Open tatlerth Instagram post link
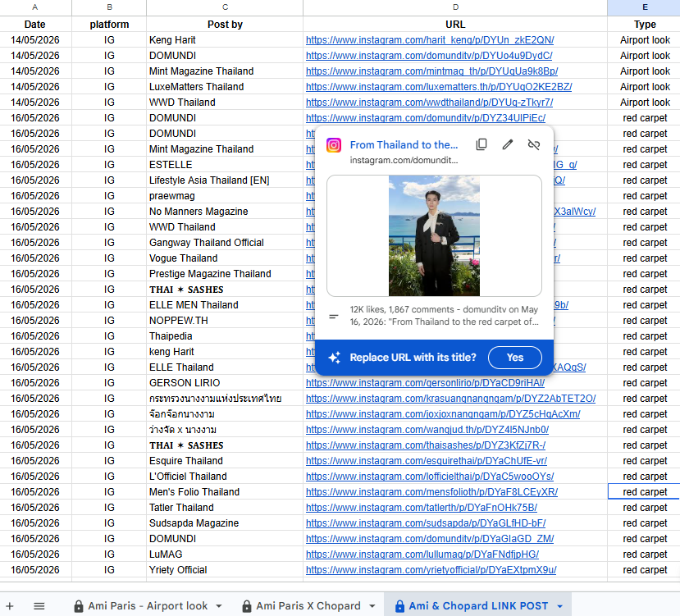 click(x=422, y=508)
